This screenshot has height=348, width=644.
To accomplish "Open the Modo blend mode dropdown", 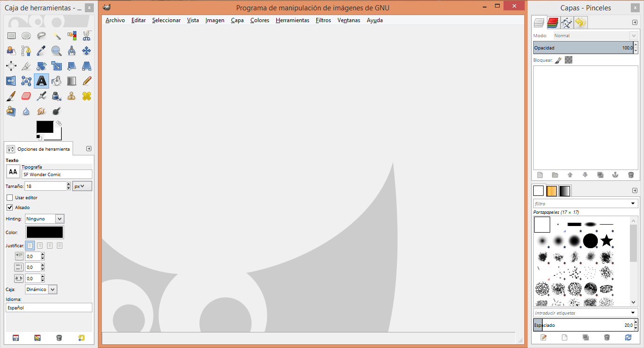I will pos(595,35).
